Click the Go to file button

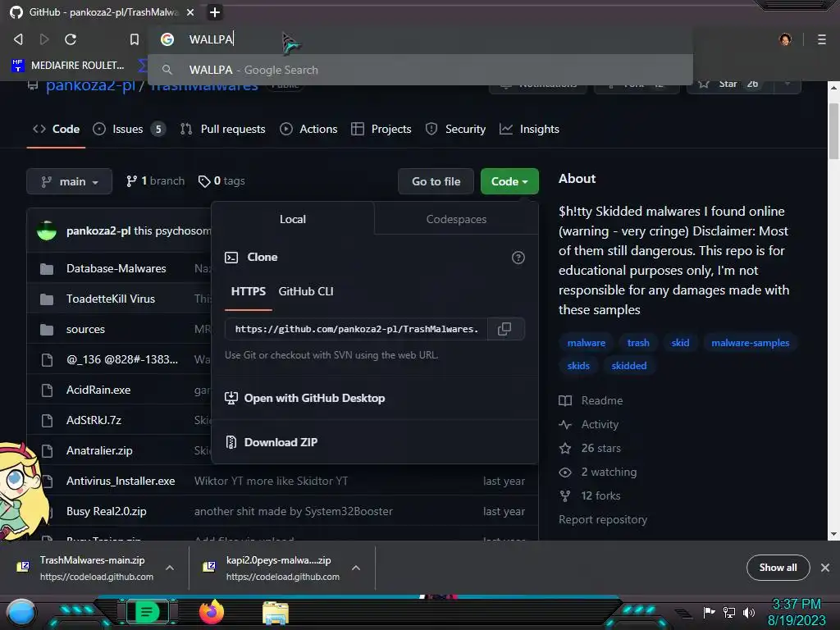(x=436, y=181)
